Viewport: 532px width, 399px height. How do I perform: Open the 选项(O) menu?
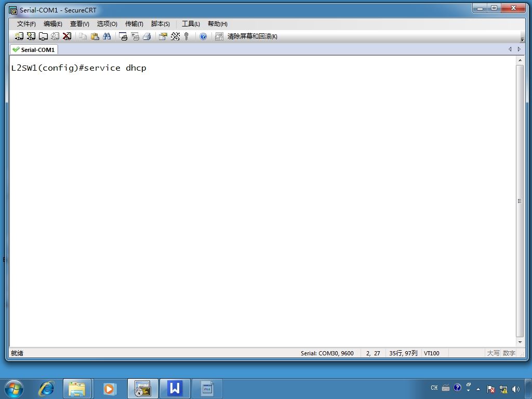(107, 24)
